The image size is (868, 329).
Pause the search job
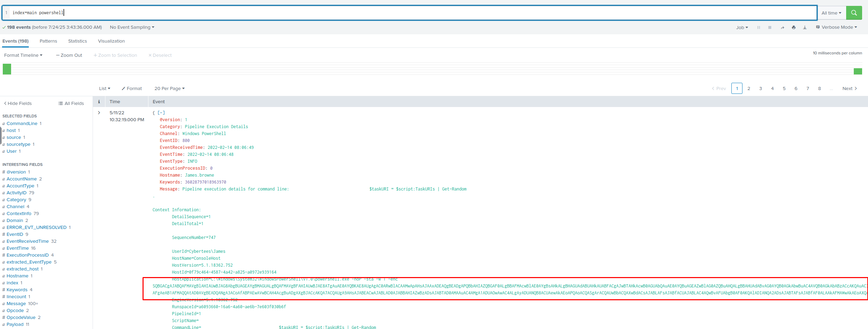(759, 27)
